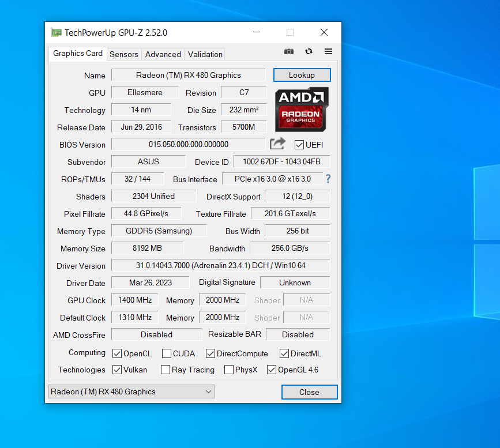This screenshot has height=448, width=500.
Task: Click the refresh icon in toolbar
Action: pyautogui.click(x=309, y=51)
